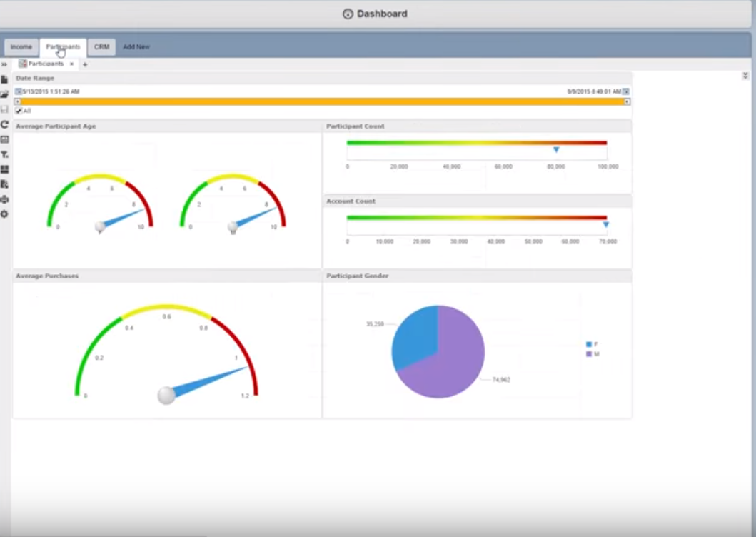756x537 pixels.
Task: Click the export document icon in sidebar
Action: pos(4,184)
